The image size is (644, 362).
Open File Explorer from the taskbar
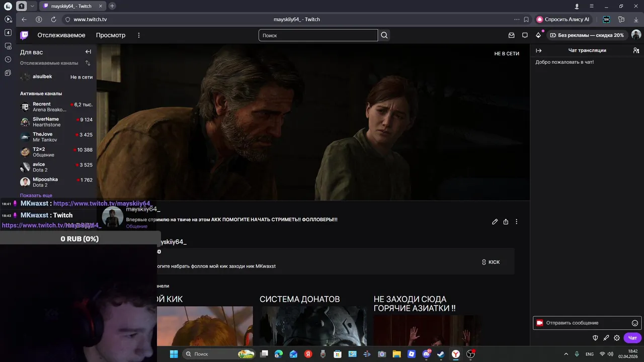396,354
